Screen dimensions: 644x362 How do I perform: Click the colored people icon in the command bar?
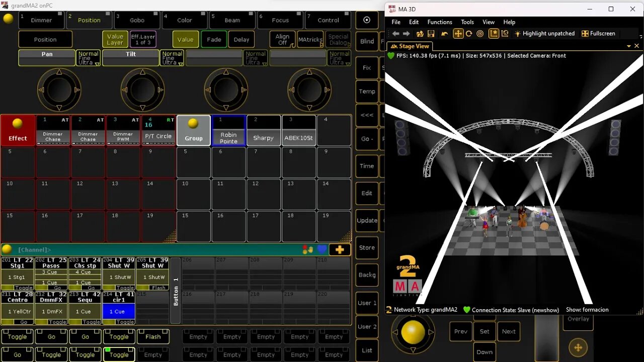(x=307, y=249)
